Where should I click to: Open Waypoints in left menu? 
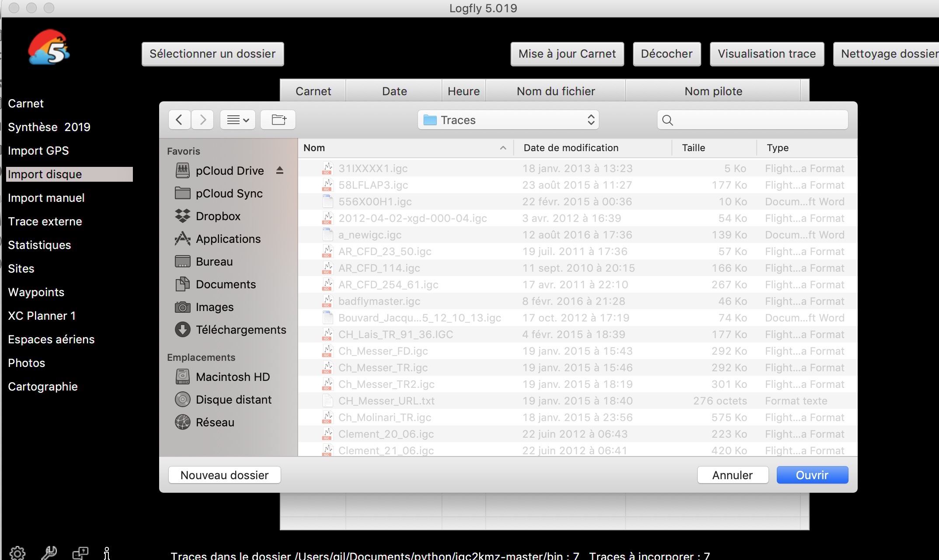coord(36,292)
